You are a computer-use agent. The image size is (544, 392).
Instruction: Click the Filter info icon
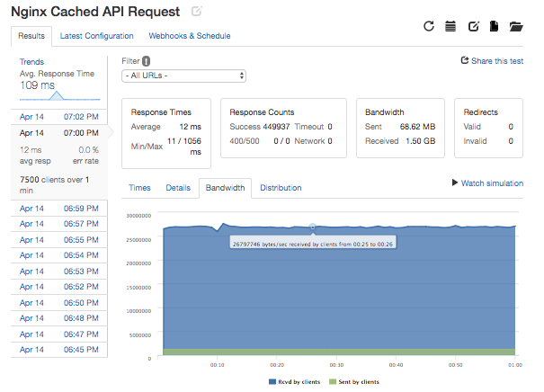(x=147, y=61)
